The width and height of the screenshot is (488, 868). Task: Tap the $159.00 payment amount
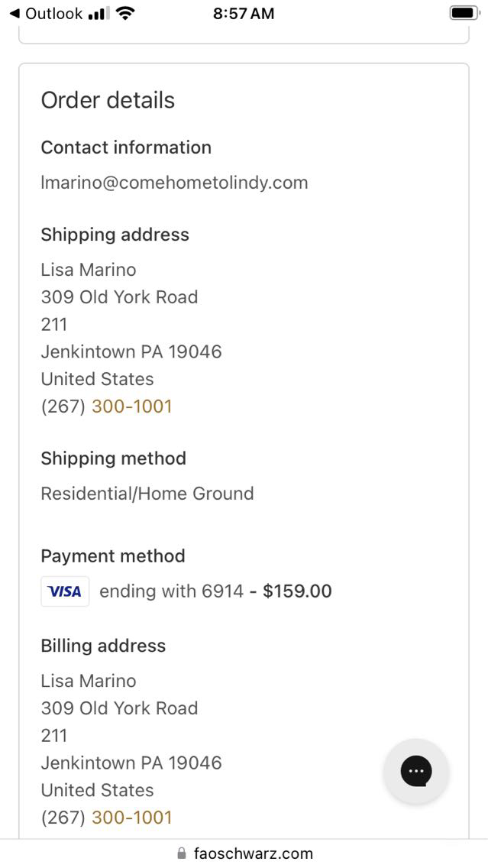point(297,591)
